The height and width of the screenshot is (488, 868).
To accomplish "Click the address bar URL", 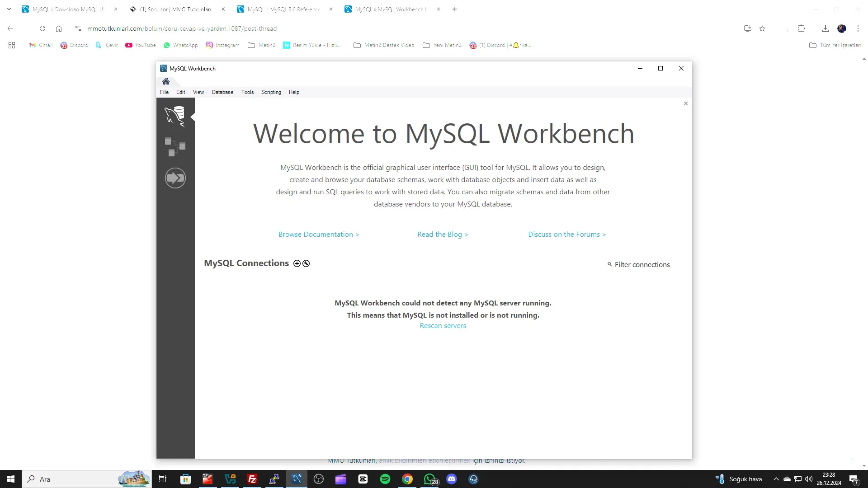I will (x=182, y=28).
